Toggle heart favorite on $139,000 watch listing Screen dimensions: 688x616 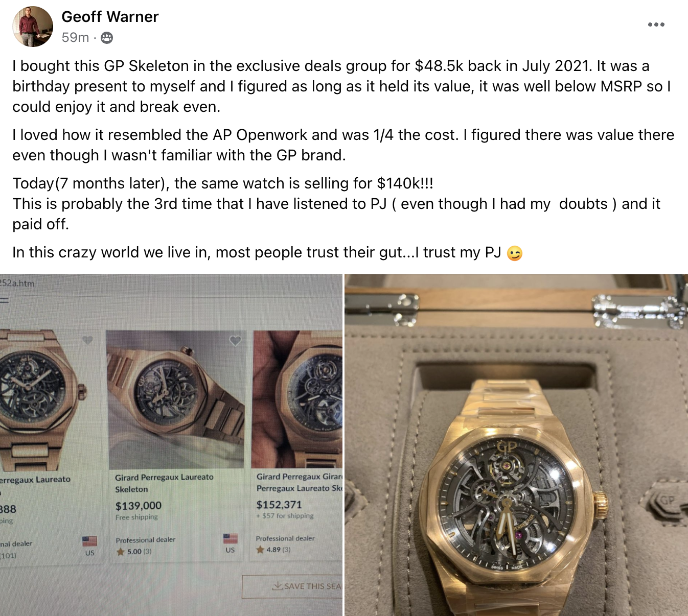pyautogui.click(x=235, y=340)
